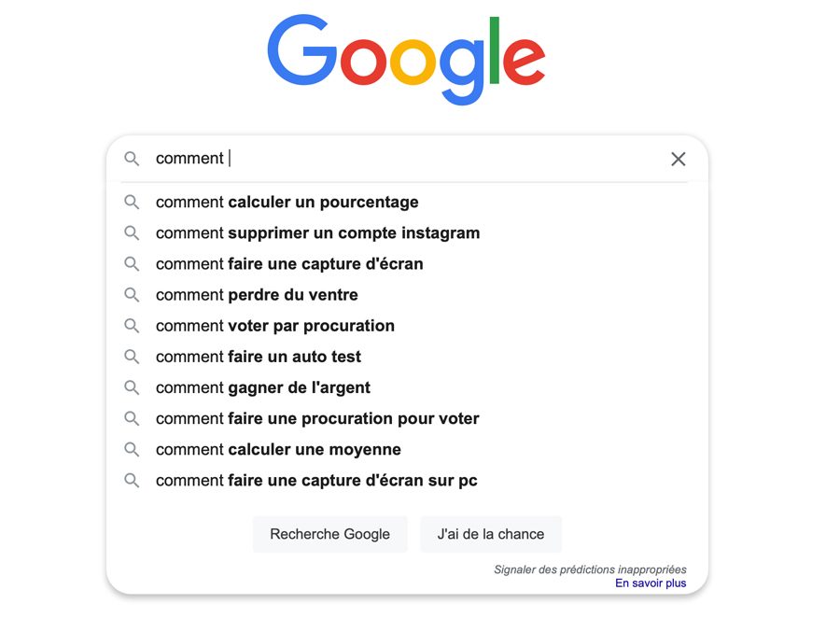Click the search magnifier icon in the search bar
The width and height of the screenshot is (840, 632).
click(132, 159)
